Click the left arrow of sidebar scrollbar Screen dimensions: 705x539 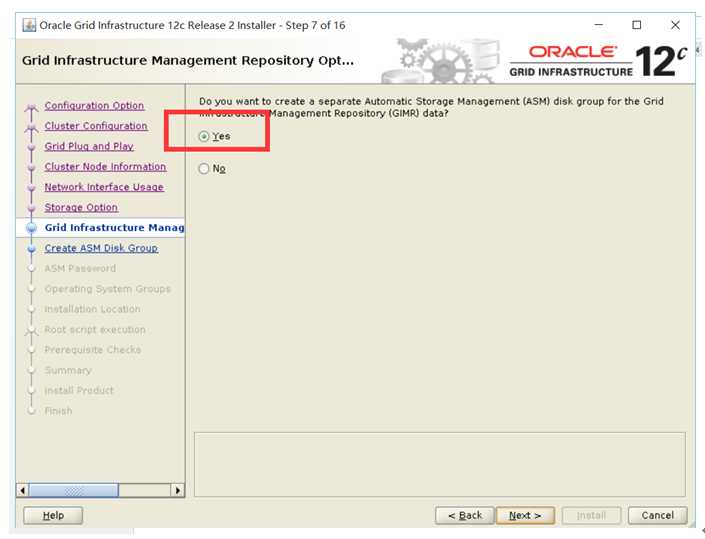22,490
